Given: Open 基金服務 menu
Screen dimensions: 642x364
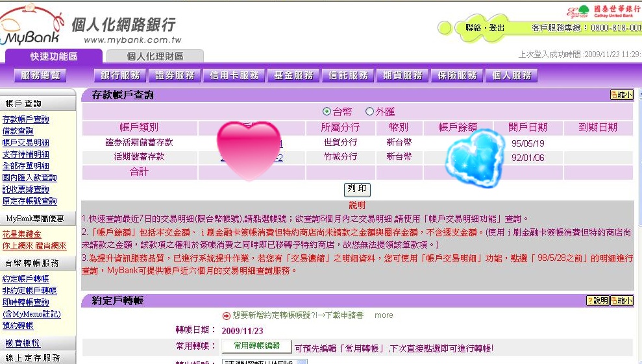Looking at the screenshot, I should point(293,75).
